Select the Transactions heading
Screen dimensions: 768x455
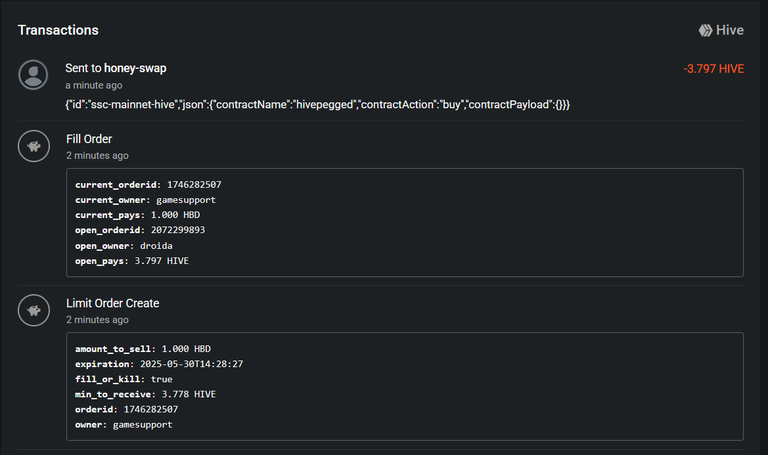[58, 30]
